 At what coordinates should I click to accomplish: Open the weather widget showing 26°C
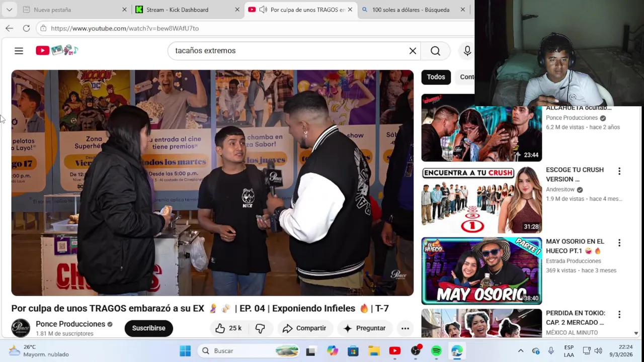(39, 351)
